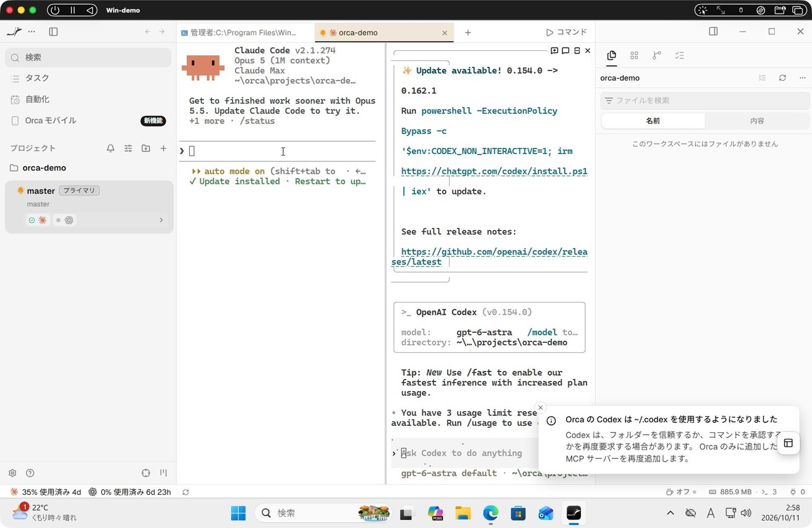Click the crosshair target icon at sidebar bottom
Image resolution: width=812 pixels, height=528 pixels.
pos(146,473)
